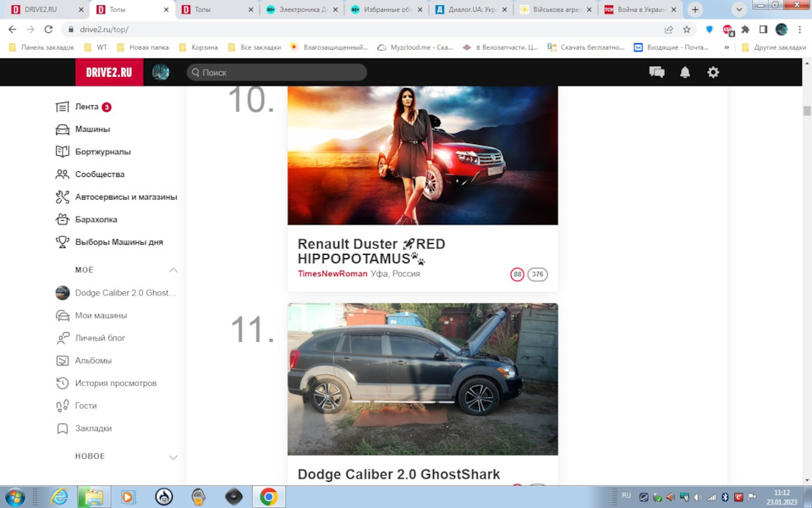This screenshot has width=812, height=508.
Task: Click the RU language indicator in tray
Action: pyautogui.click(x=626, y=496)
